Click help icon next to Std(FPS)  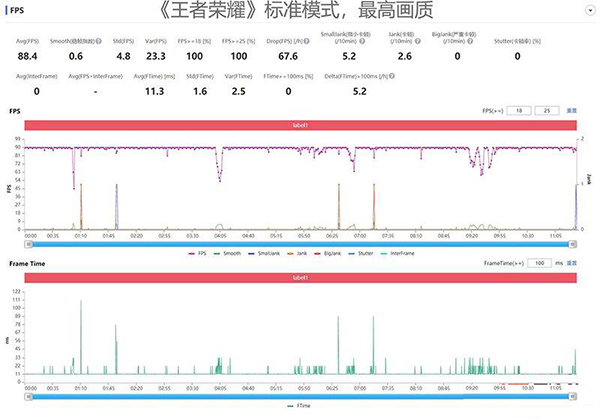pyautogui.click(x=135, y=41)
